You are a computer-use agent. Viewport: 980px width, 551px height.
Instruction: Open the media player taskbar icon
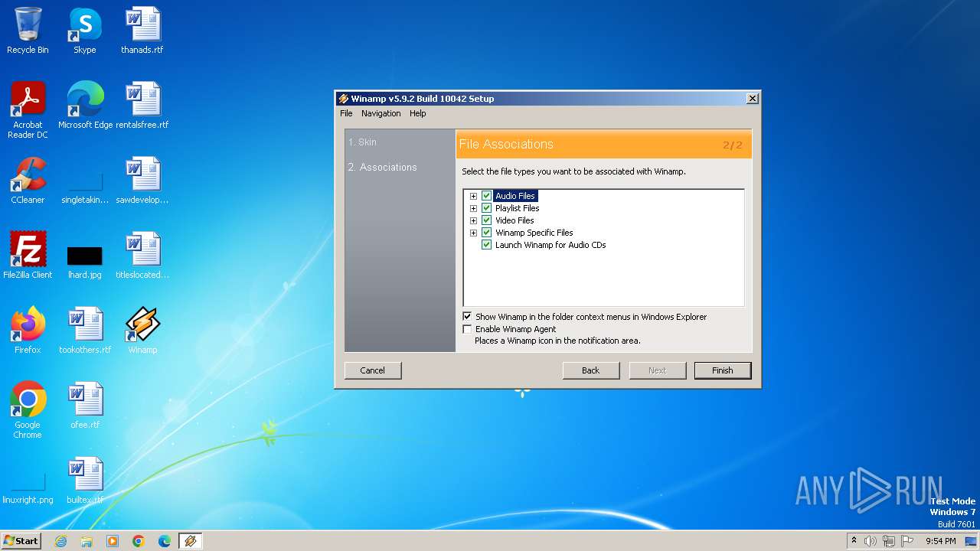[x=113, y=541]
